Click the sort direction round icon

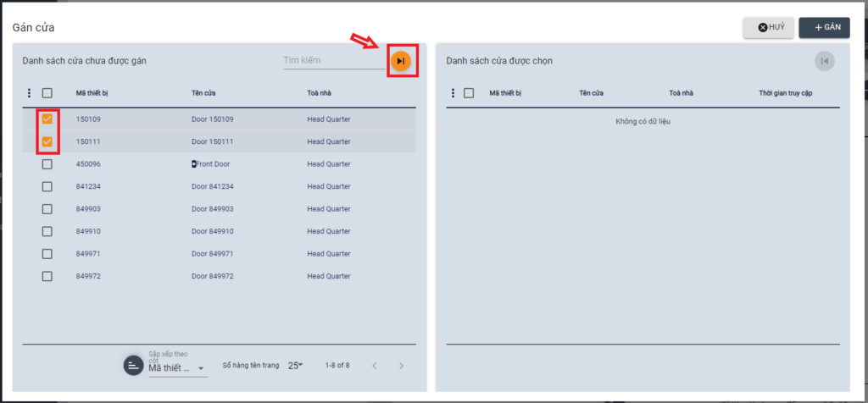tap(133, 365)
